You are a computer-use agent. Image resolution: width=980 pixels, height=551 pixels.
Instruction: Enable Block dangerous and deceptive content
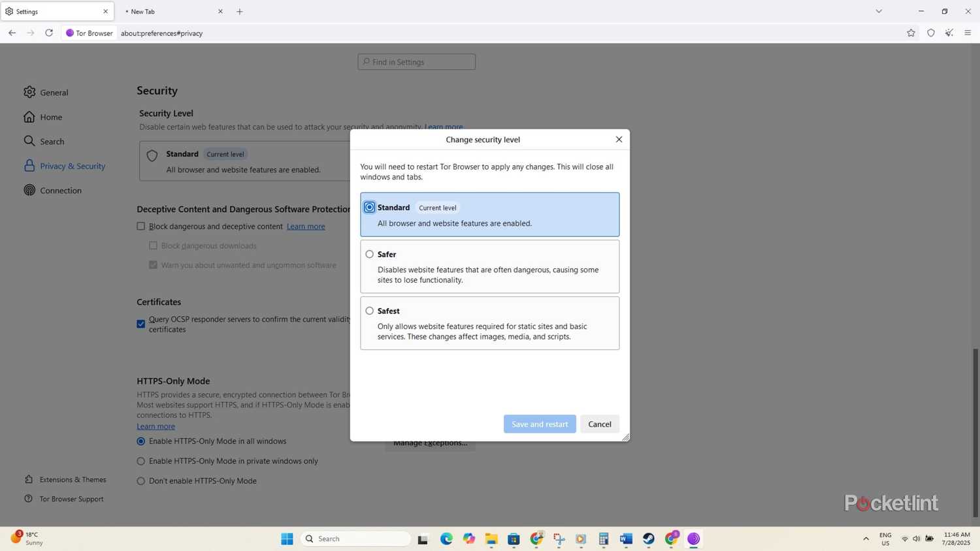141,226
